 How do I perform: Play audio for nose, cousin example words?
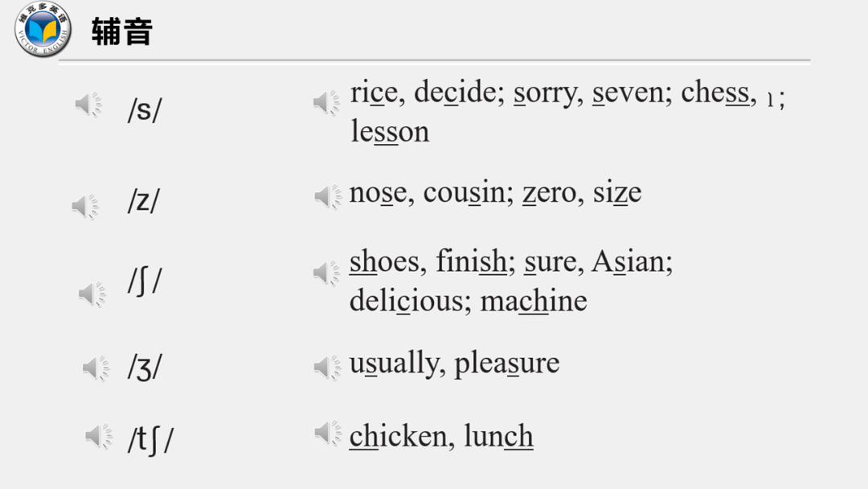coord(328,196)
